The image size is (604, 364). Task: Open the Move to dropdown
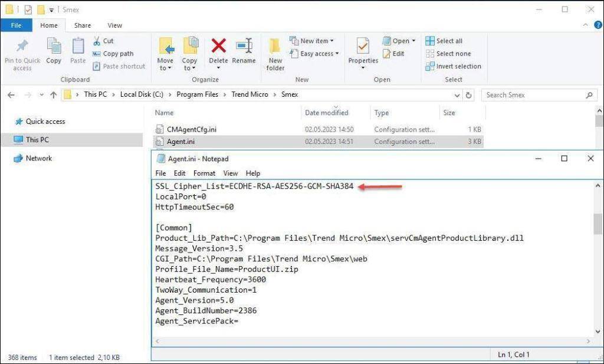coord(166,53)
